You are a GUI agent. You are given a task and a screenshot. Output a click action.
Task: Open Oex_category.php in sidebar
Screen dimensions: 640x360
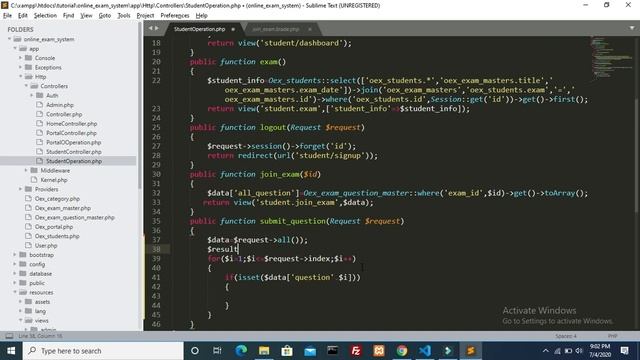click(57, 199)
